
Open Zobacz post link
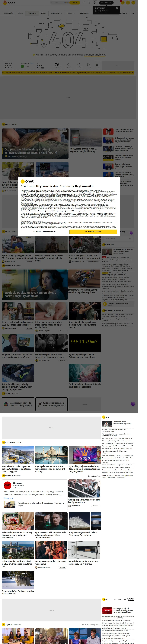8,498
